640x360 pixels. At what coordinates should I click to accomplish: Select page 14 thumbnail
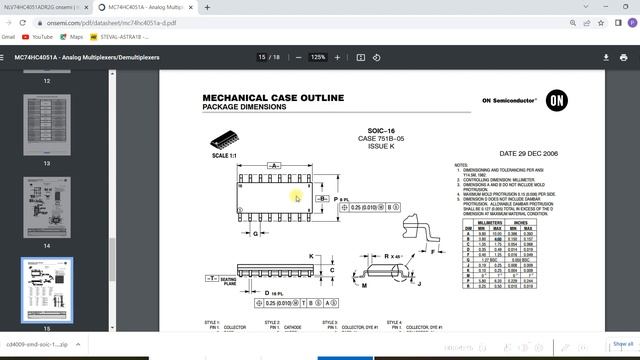click(47, 207)
